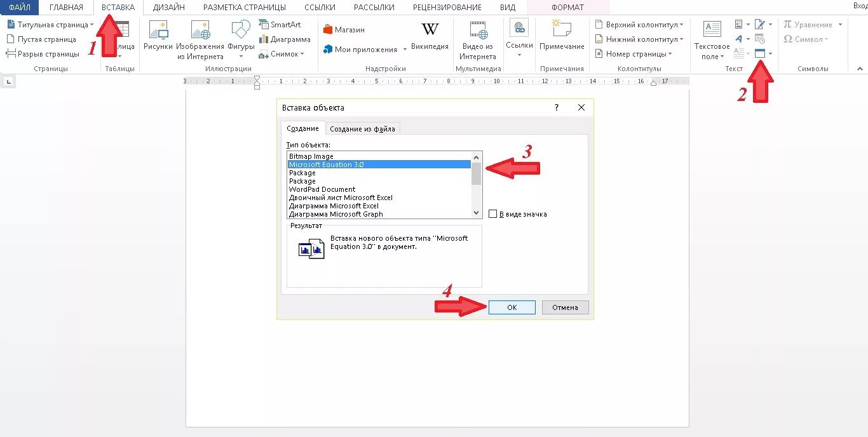
Task: Click the Снимок screenshot icon
Action: (264, 54)
